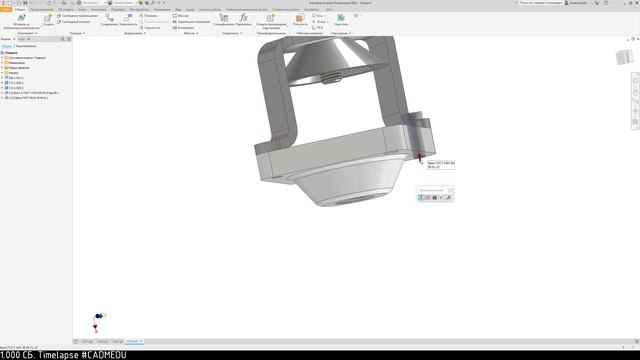Expand the Origin folder in the tree

(x=2, y=73)
